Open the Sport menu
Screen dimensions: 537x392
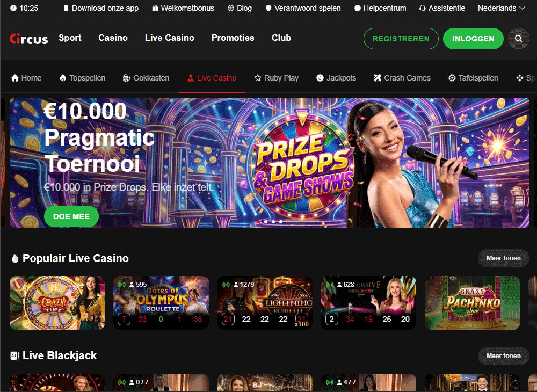tap(70, 38)
